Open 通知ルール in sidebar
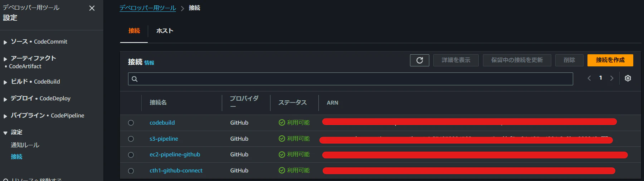 (x=25, y=145)
